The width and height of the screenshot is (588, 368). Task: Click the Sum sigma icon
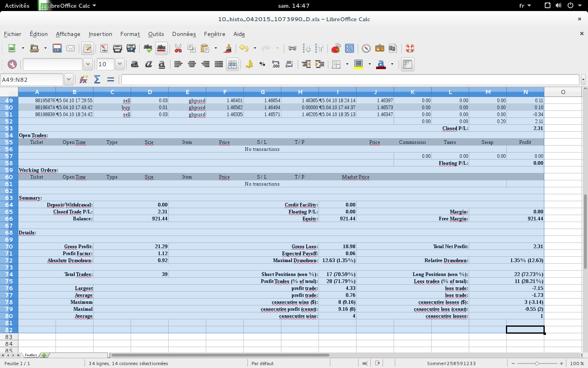point(97,79)
